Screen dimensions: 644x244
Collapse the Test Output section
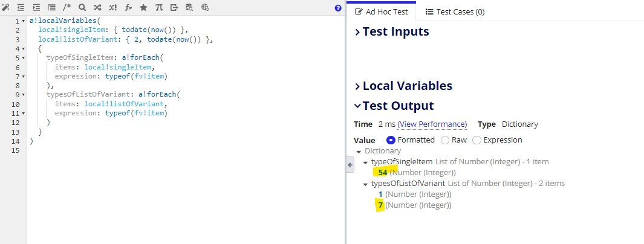pyautogui.click(x=394, y=106)
